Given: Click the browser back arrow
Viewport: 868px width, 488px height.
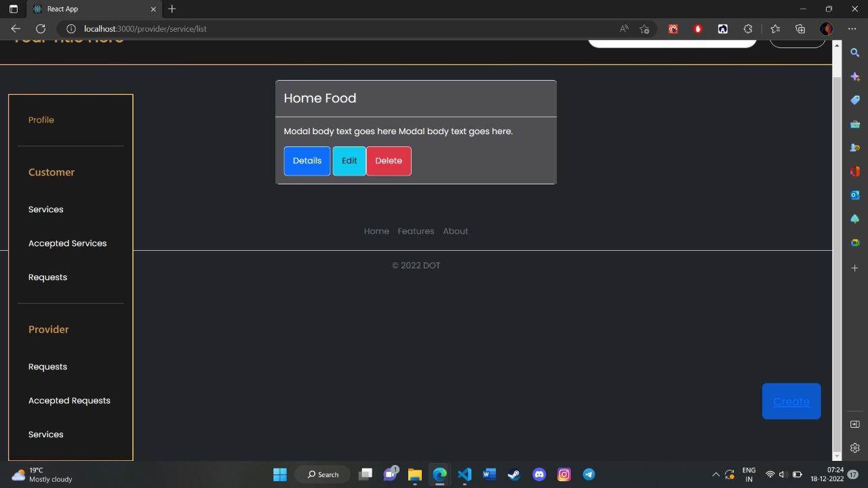Looking at the screenshot, I should (x=16, y=28).
